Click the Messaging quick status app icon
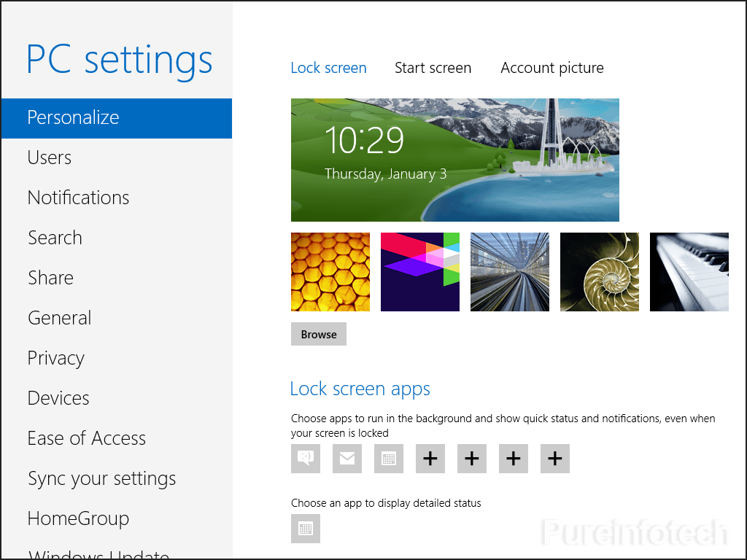This screenshot has height=560, width=747. click(305, 459)
